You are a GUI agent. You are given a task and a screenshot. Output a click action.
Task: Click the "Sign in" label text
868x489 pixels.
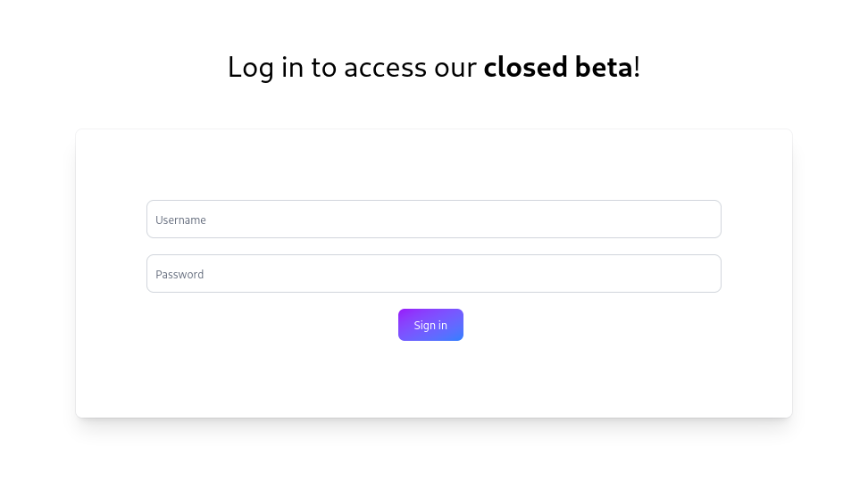[x=430, y=326]
